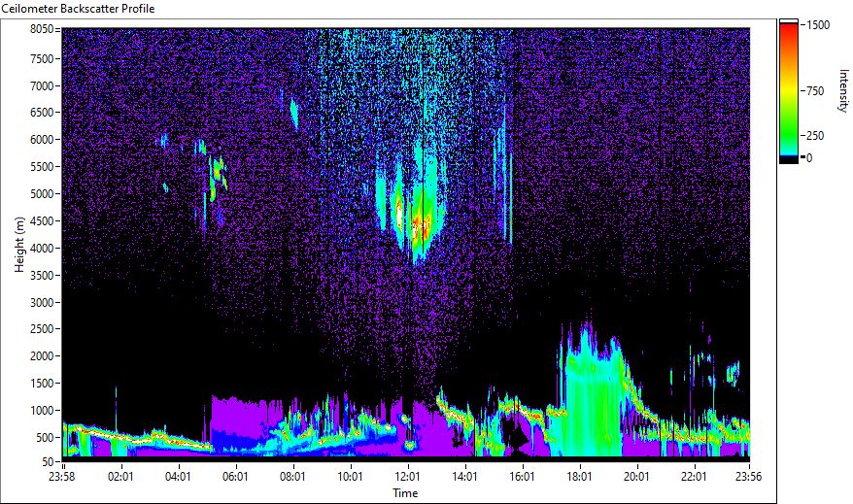
Task: Click the 1500 height axis tick
Action: 42,384
